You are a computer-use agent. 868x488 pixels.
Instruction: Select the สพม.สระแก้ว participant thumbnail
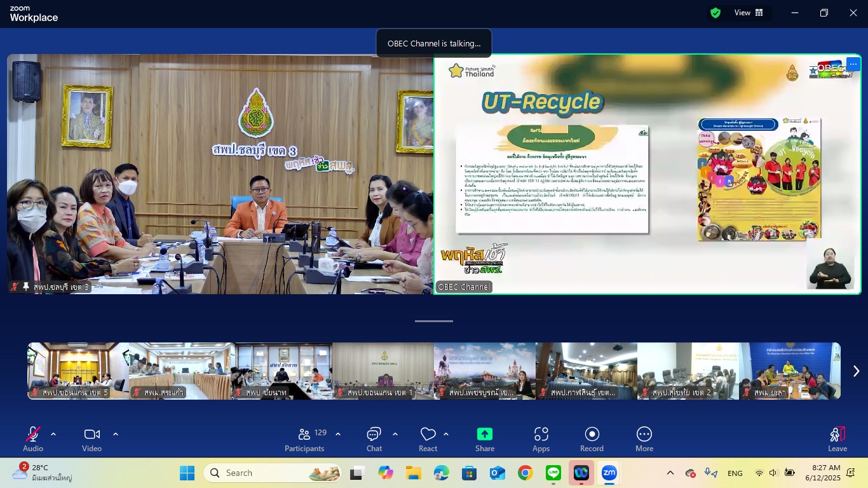[x=179, y=371]
